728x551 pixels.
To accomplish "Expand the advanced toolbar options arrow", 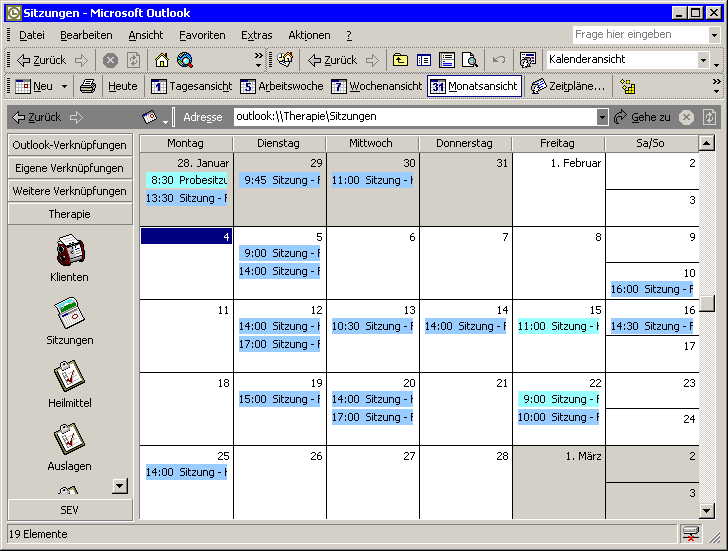I will coord(717,64).
